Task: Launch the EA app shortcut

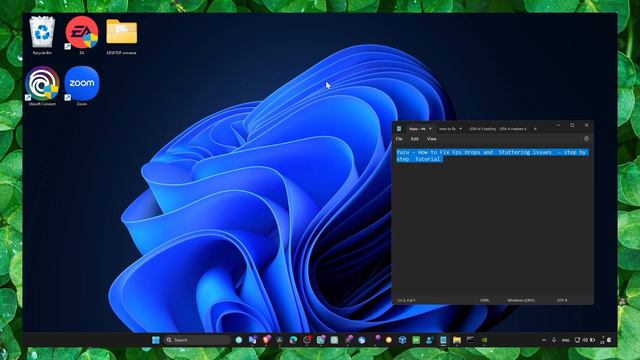Action: tap(82, 36)
